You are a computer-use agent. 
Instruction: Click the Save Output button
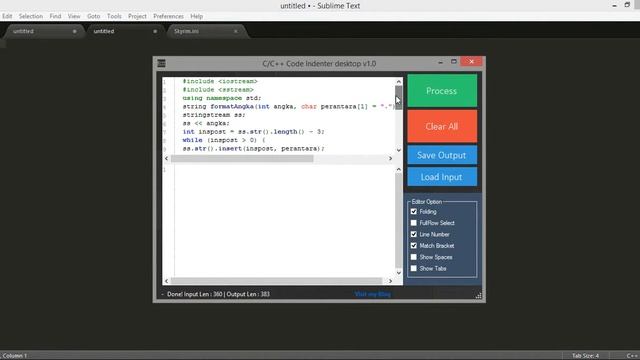pos(442,155)
